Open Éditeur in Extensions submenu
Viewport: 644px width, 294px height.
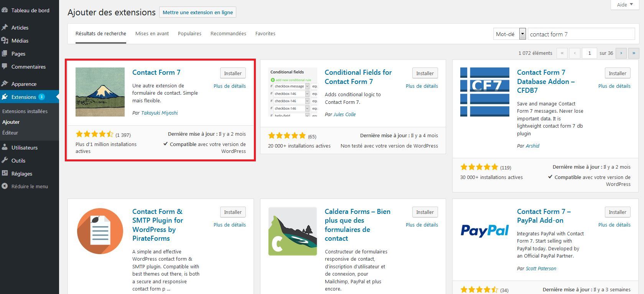tap(10, 133)
